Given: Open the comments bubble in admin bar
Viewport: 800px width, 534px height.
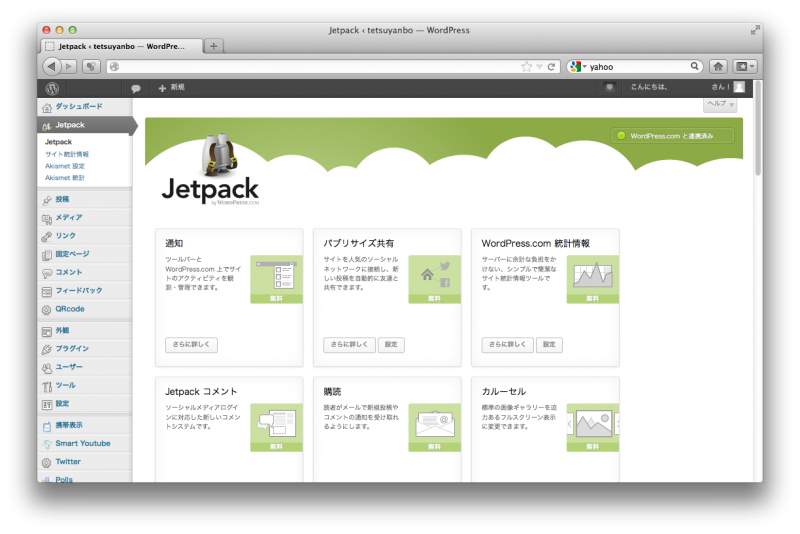Looking at the screenshot, I should pos(136,88).
